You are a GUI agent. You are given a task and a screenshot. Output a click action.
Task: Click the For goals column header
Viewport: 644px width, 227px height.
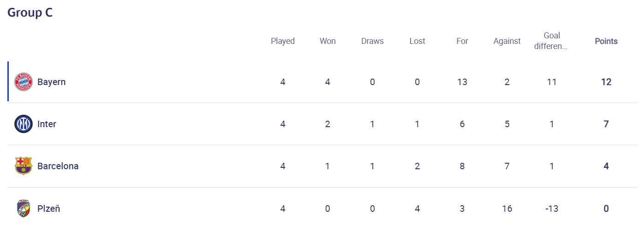pos(462,41)
